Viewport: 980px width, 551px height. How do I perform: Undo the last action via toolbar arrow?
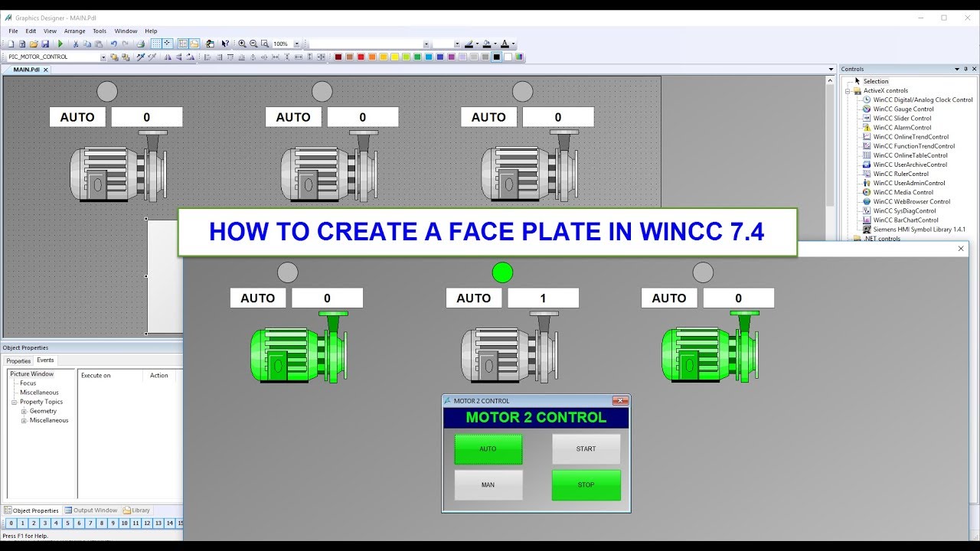point(113,44)
